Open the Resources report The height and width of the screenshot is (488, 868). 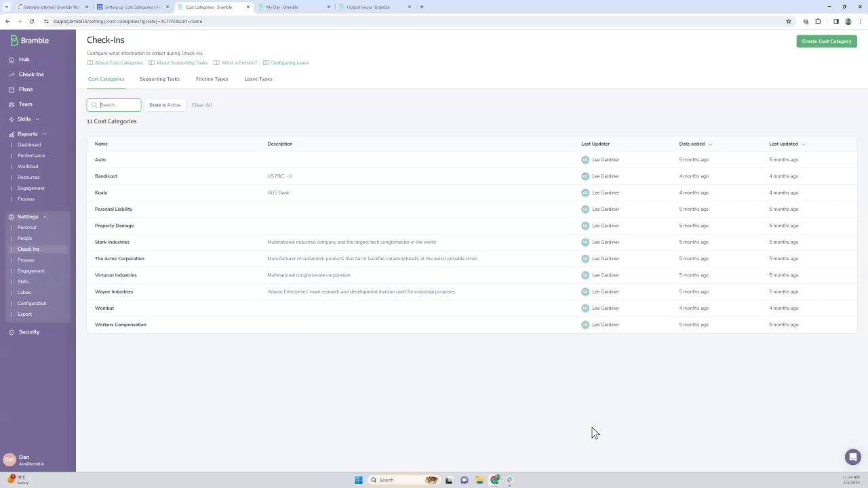pos(28,178)
